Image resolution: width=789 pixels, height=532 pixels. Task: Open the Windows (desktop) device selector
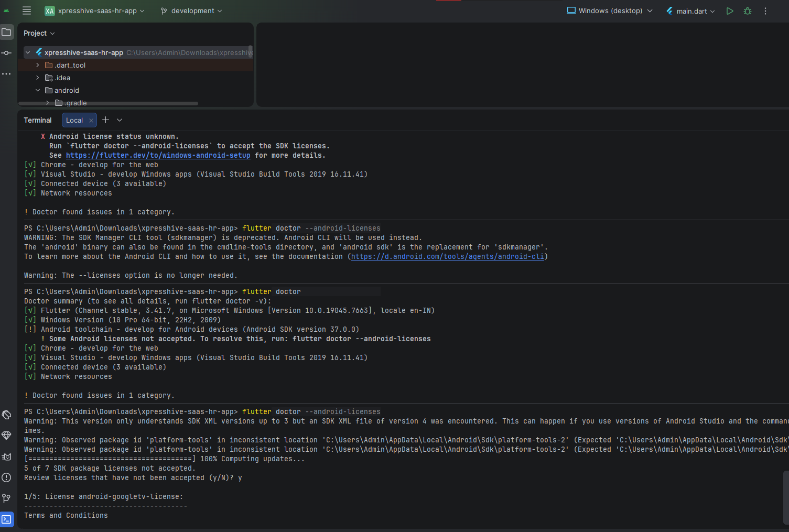click(610, 11)
